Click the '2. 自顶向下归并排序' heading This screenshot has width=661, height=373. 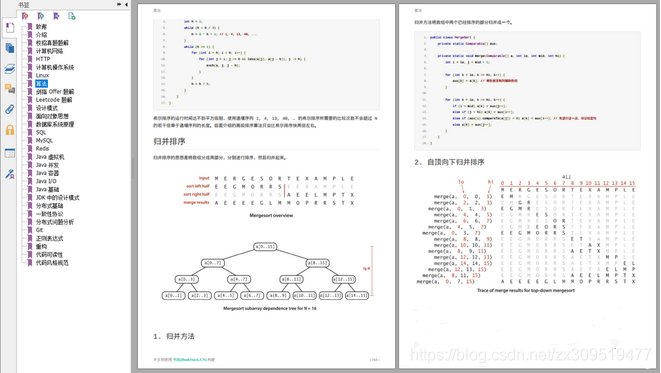pyautogui.click(x=449, y=162)
